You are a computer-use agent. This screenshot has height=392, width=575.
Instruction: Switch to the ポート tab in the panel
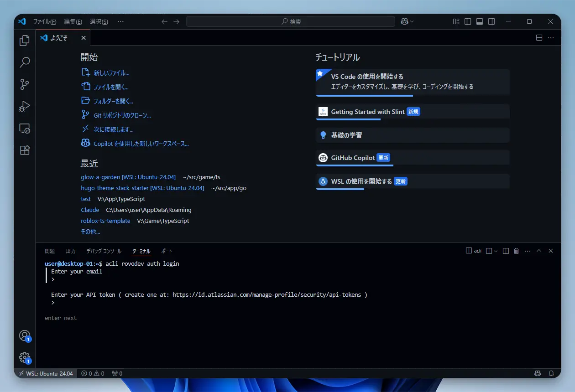(167, 251)
